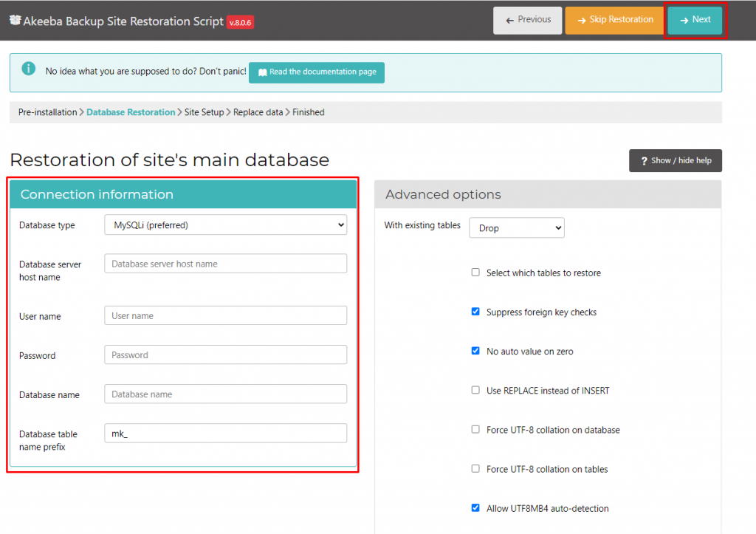Viewport: 756px width, 534px height.
Task: Disable No auto value on zero
Action: (x=475, y=351)
